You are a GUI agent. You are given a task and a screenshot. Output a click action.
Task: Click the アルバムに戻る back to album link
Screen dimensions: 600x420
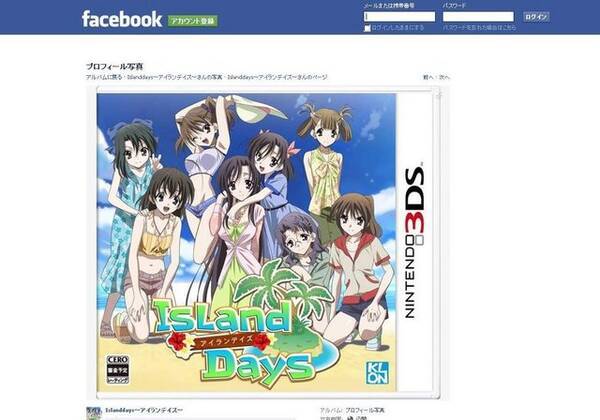(x=104, y=77)
